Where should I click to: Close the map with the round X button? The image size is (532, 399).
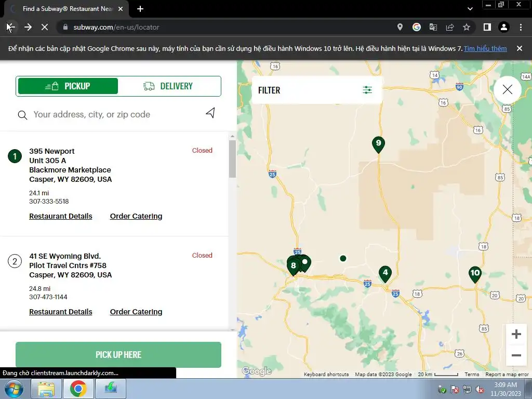click(507, 89)
